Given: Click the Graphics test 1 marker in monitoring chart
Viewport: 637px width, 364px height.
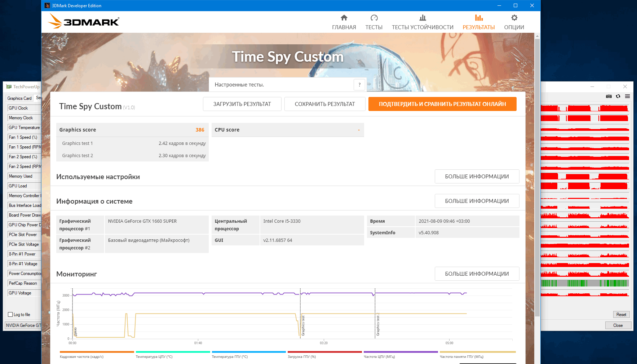Looking at the screenshot, I should coord(303,325).
